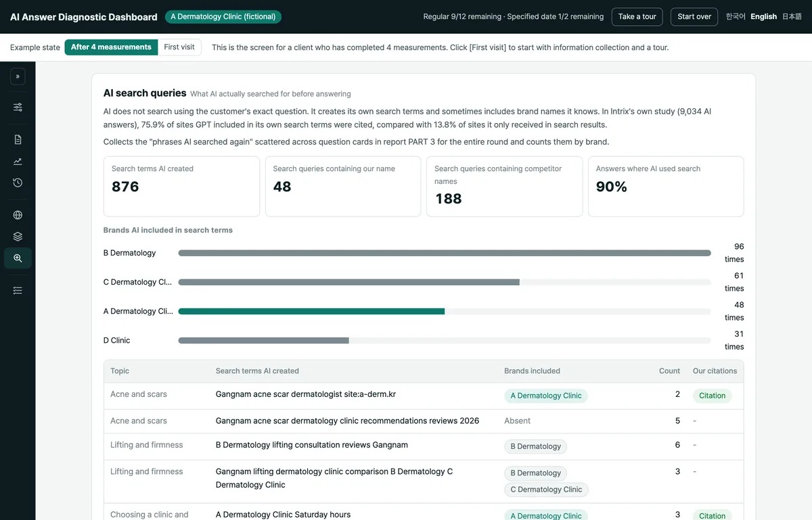
Task: Open the globe icon in sidebar
Action: pos(18,215)
